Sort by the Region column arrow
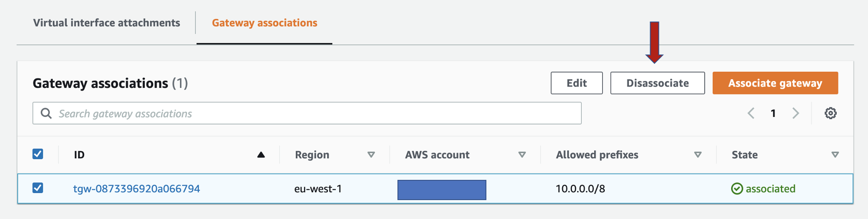The image size is (868, 219). click(371, 155)
